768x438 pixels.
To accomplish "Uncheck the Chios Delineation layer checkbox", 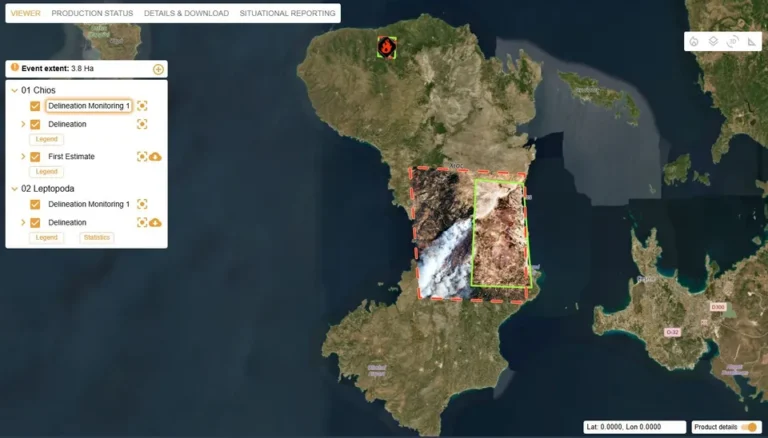I will pyautogui.click(x=35, y=124).
